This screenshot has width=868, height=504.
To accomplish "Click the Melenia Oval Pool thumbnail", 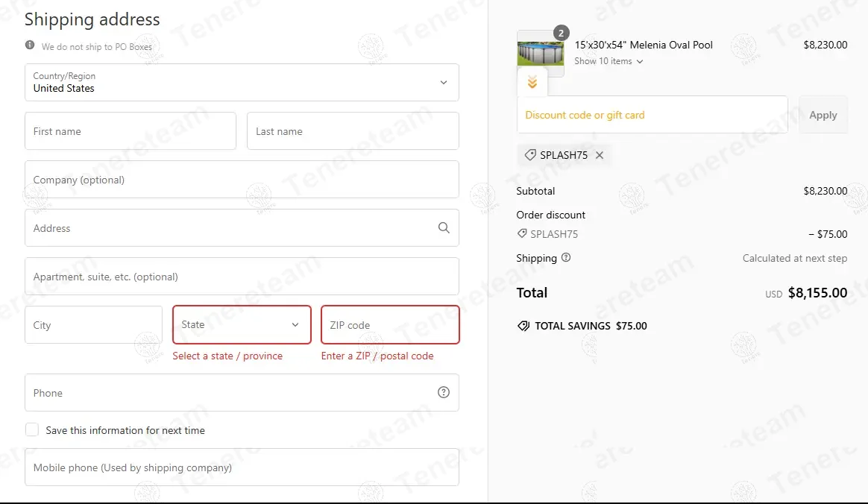I will point(540,54).
